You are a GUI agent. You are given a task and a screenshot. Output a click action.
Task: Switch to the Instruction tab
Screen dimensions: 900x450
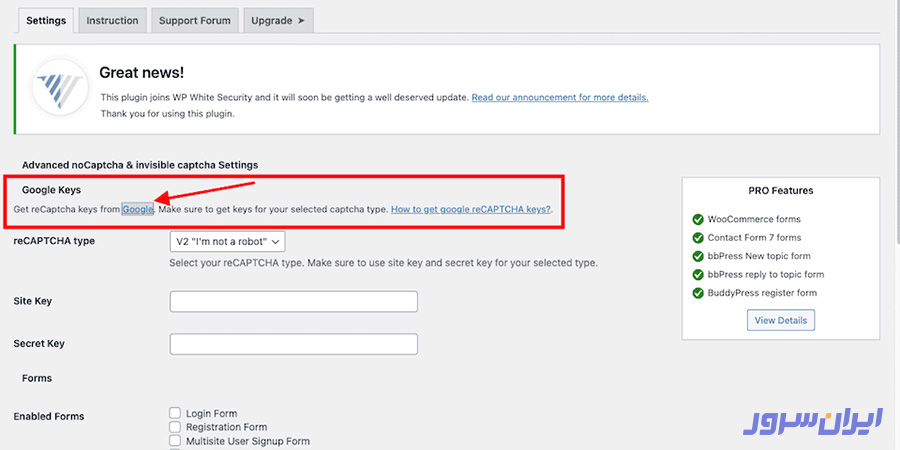pyautogui.click(x=113, y=20)
